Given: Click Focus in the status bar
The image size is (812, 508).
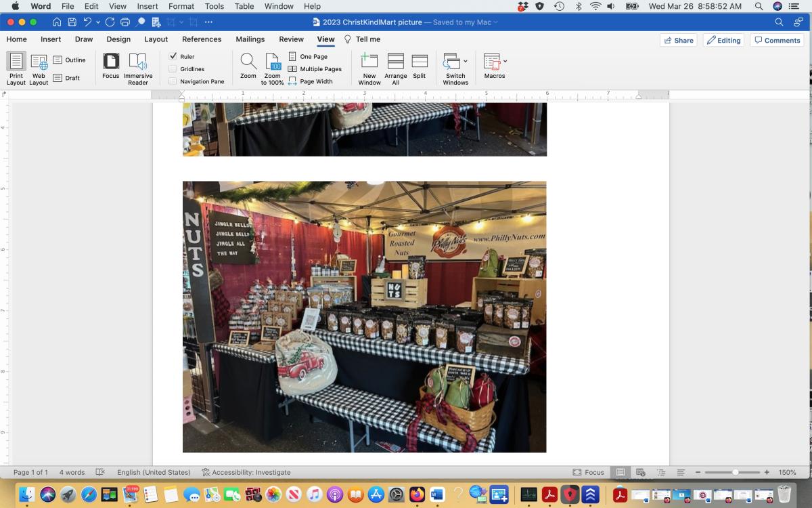Looking at the screenshot, I should point(588,472).
